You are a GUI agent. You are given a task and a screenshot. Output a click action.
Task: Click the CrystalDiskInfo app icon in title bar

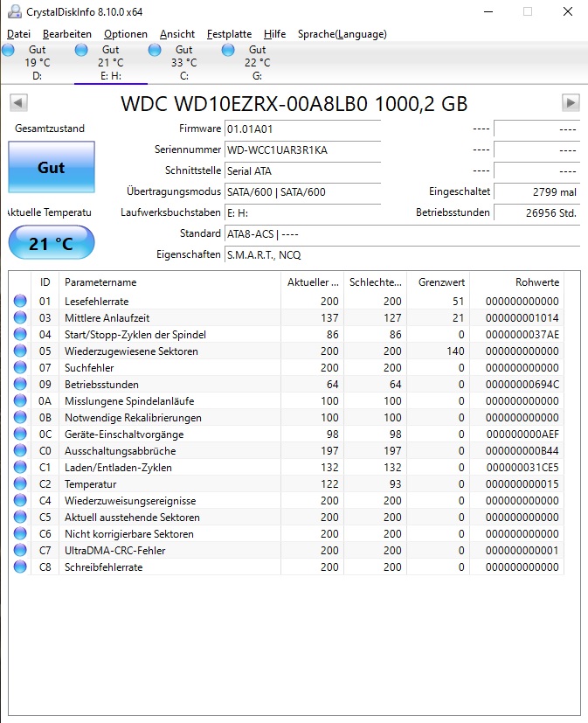pos(14,11)
